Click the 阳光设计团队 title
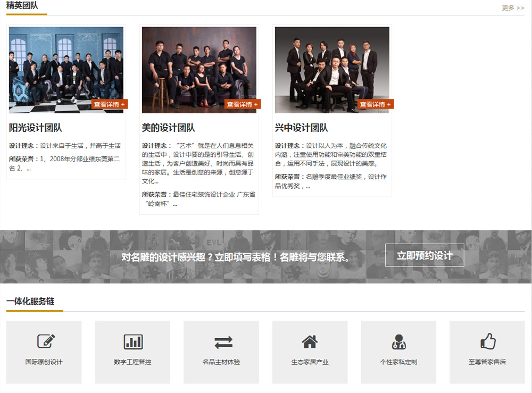532x393 pixels. pyautogui.click(x=35, y=128)
